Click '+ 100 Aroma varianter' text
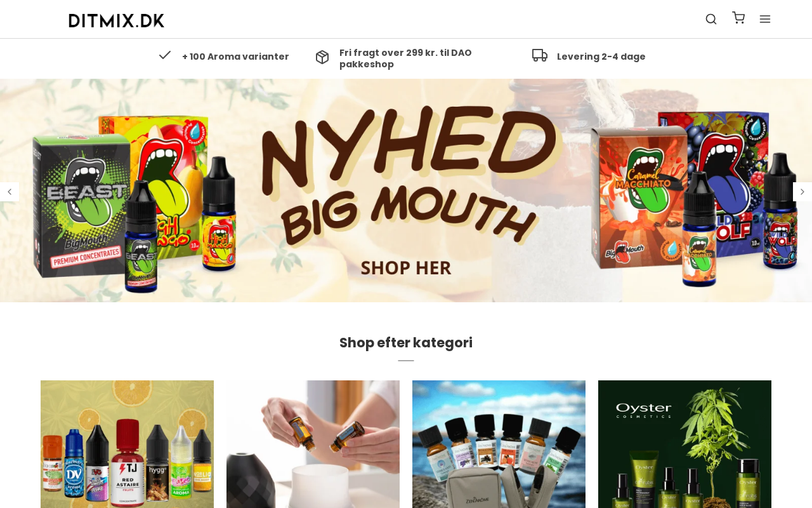The image size is (812, 508). pos(235,57)
